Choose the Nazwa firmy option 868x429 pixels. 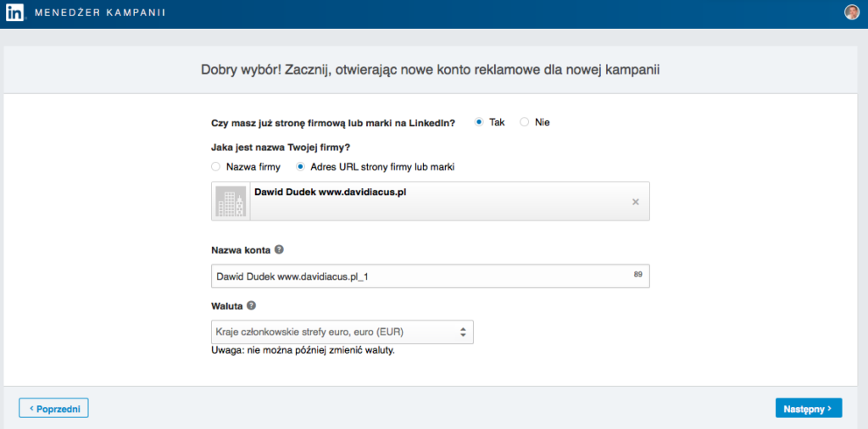tap(216, 167)
